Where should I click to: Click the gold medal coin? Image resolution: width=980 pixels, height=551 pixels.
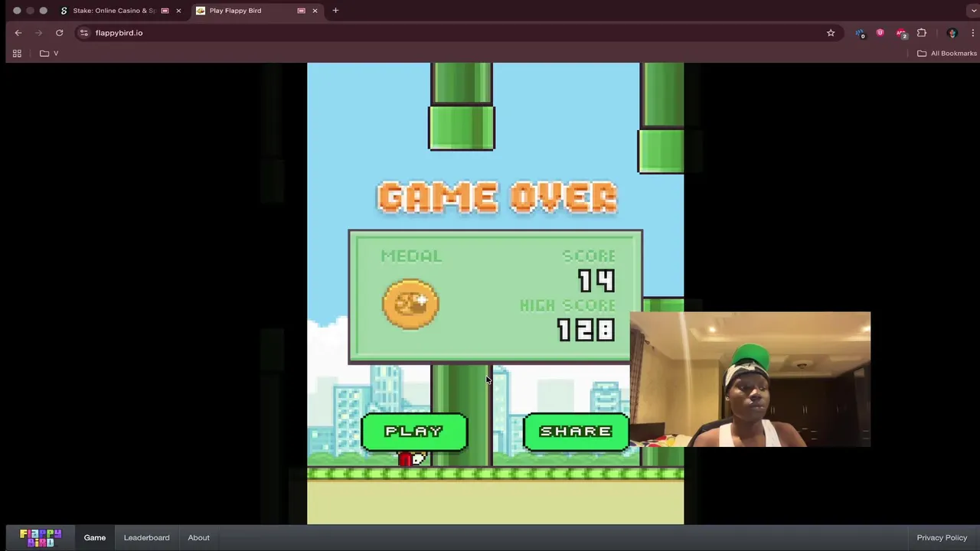coord(410,304)
